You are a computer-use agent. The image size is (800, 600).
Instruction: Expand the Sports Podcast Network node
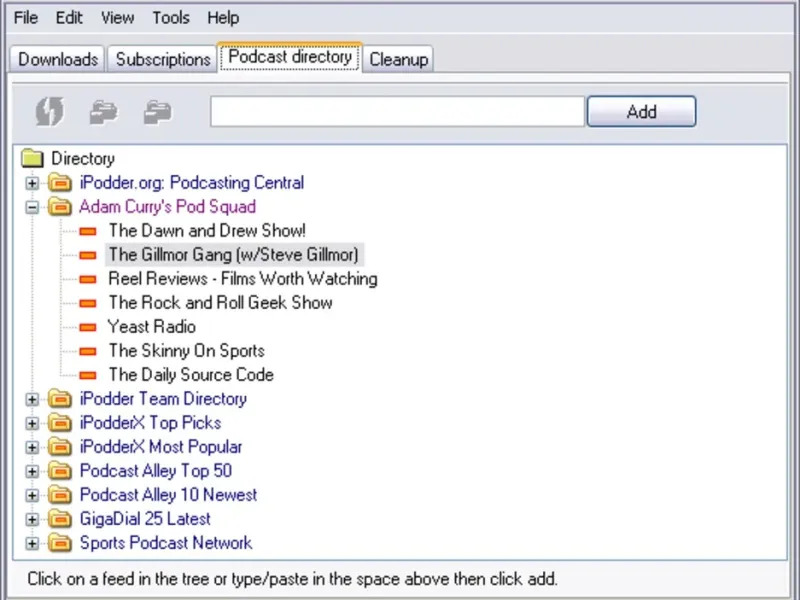click(x=32, y=544)
